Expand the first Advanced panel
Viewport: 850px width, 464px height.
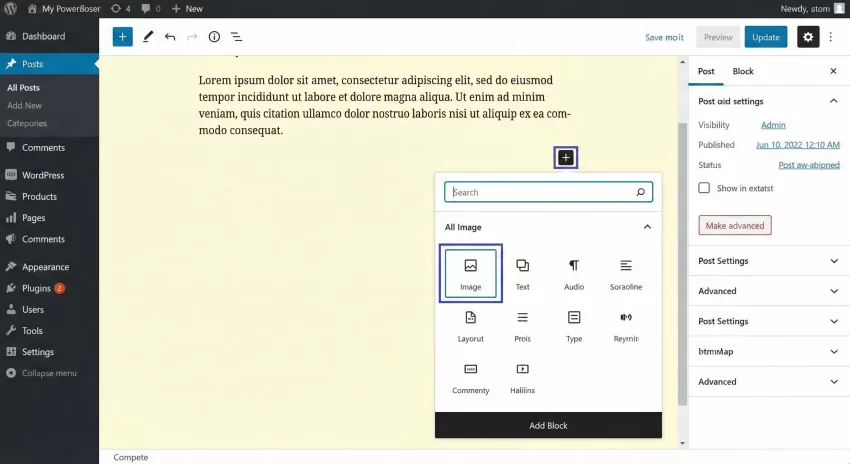769,291
